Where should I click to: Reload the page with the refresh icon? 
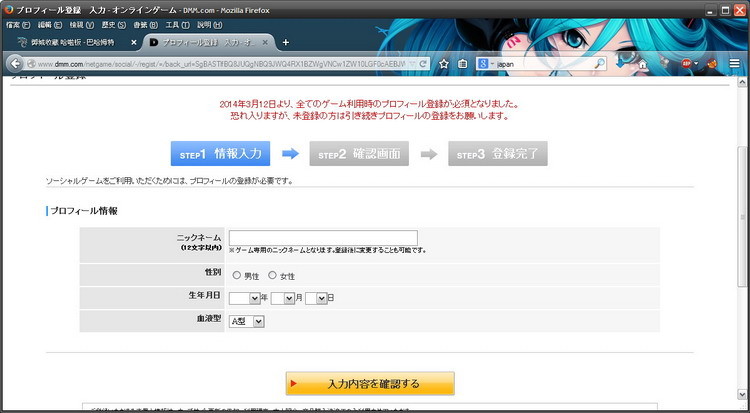tap(423, 64)
